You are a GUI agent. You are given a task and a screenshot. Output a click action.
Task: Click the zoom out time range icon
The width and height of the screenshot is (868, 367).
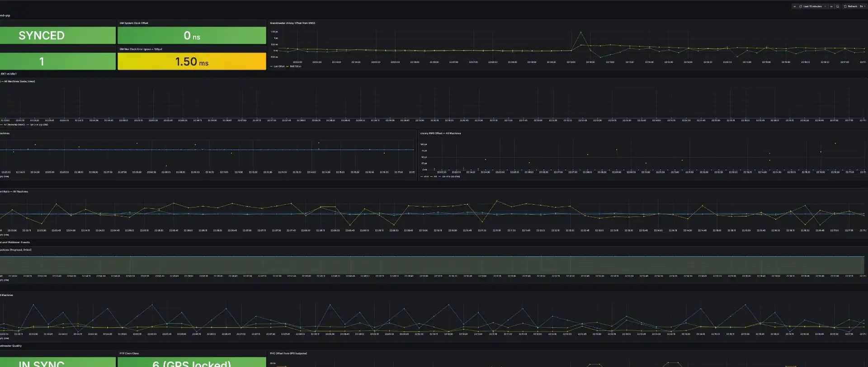tap(837, 6)
